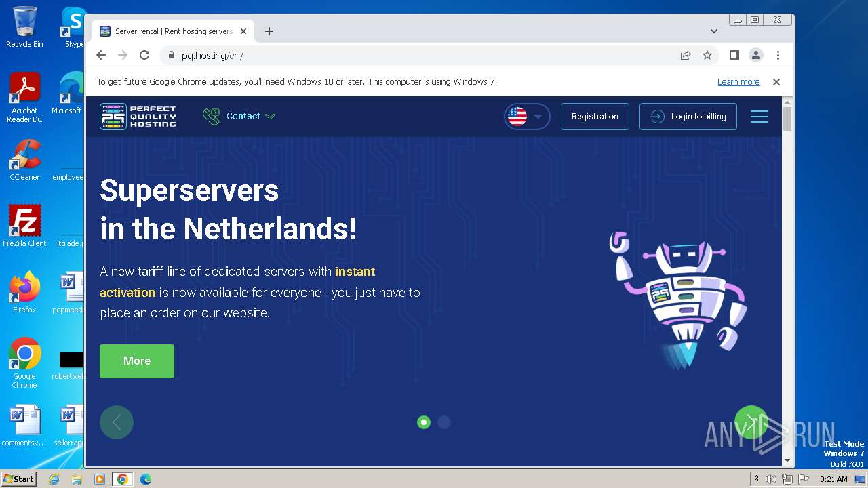Open Chrome side panel

tap(734, 56)
